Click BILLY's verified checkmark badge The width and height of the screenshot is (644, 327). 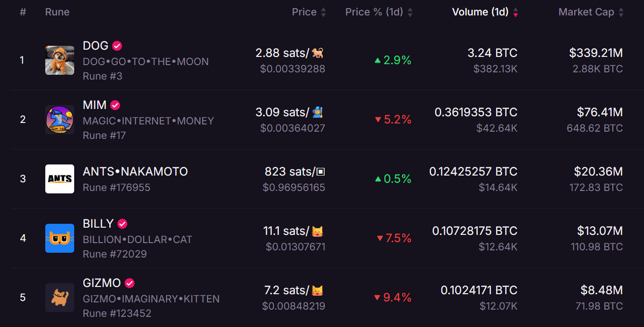click(x=122, y=224)
